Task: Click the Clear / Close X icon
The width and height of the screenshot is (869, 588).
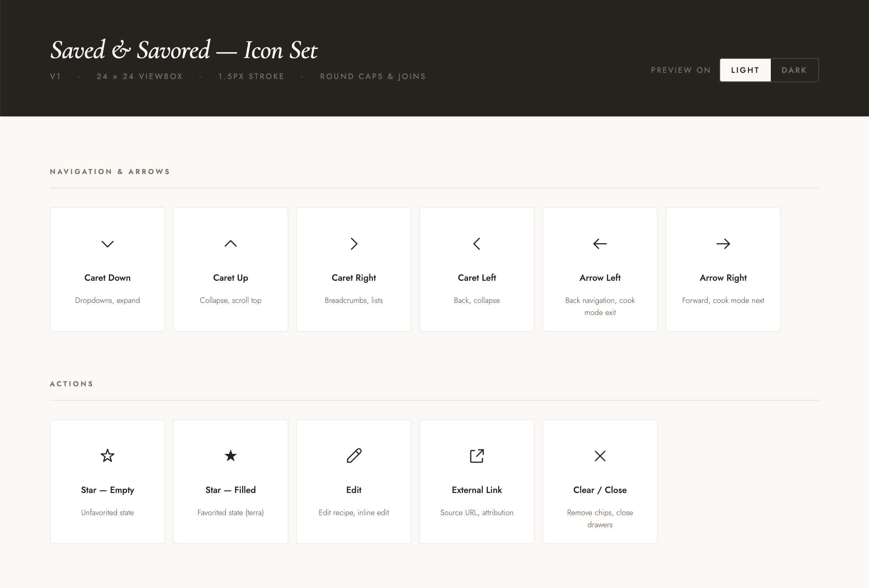Action: (600, 456)
